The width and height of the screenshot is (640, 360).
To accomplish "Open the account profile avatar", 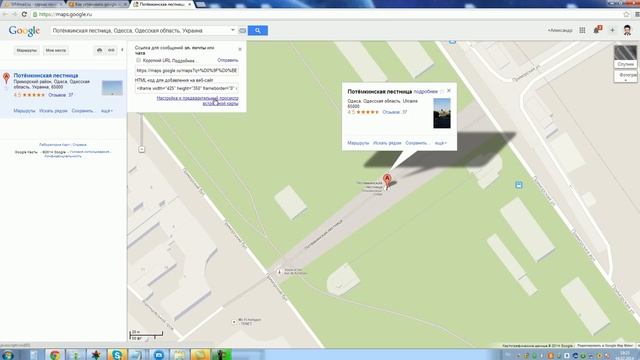I will tap(627, 30).
